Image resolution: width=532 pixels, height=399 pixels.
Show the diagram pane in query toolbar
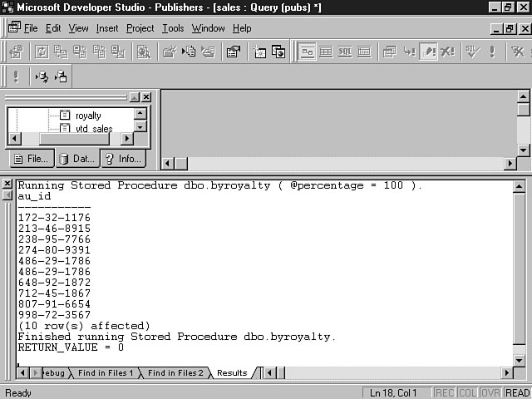tap(308, 52)
